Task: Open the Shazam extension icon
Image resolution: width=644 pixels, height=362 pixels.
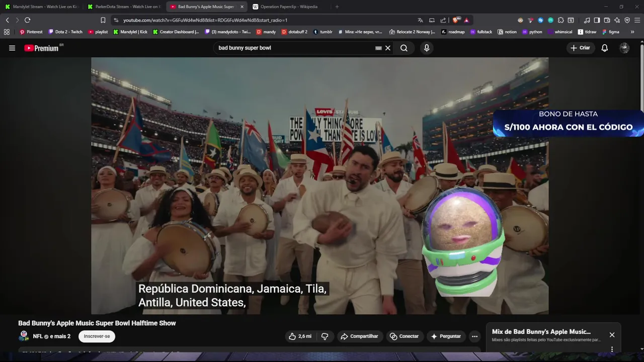Action: (540, 20)
